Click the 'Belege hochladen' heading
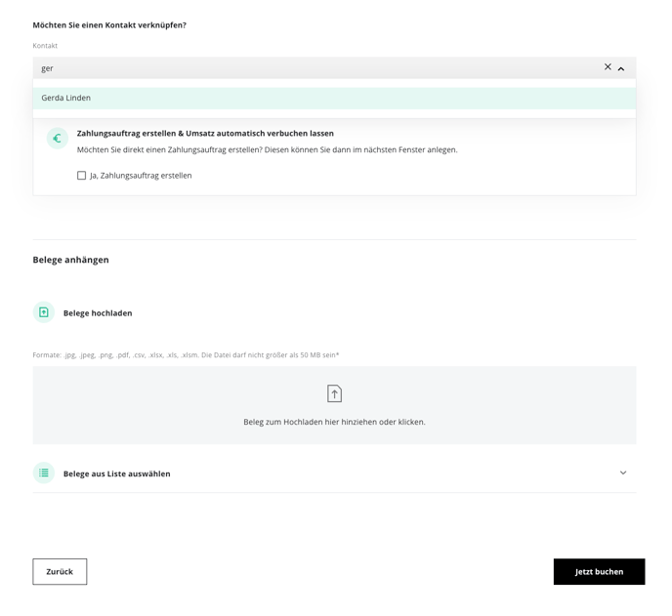The height and width of the screenshot is (616, 672). point(98,313)
